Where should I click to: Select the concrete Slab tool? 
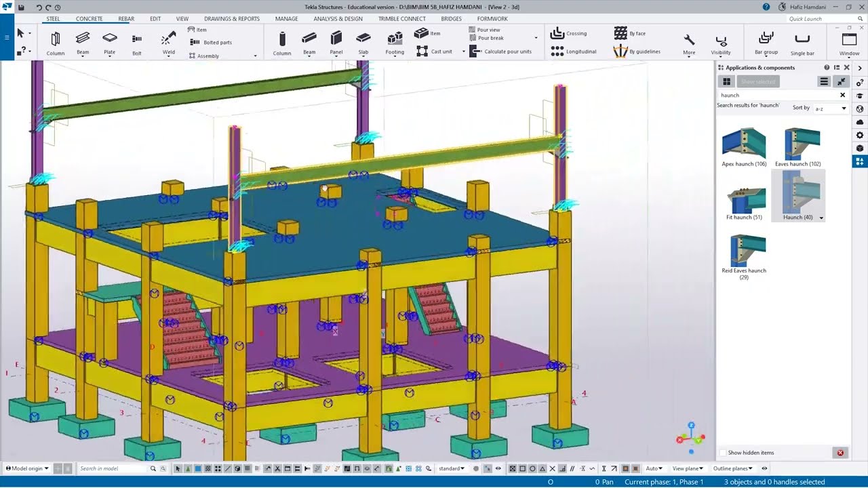(x=363, y=43)
